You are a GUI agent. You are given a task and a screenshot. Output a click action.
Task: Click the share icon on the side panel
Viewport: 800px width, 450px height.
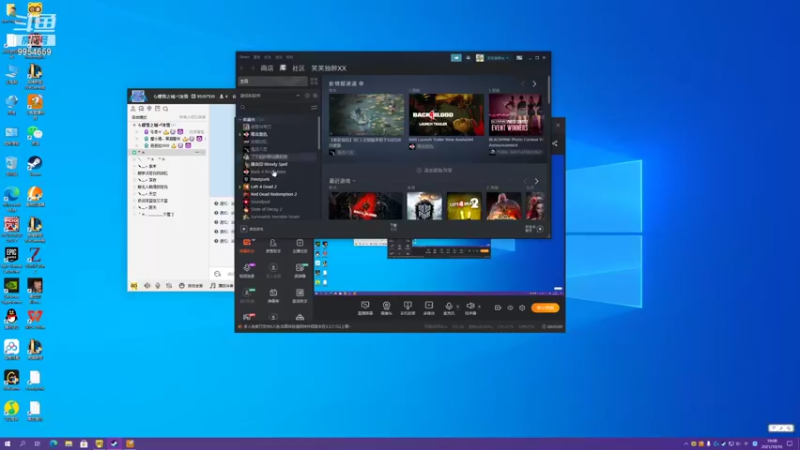[x=555, y=143]
